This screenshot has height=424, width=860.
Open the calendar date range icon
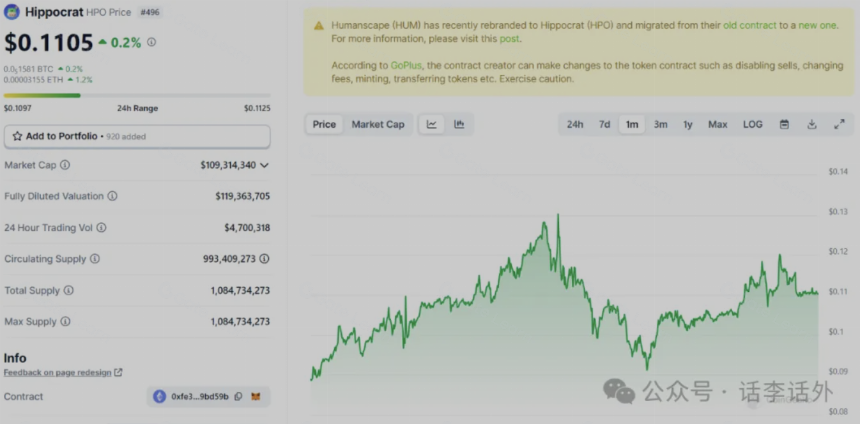click(784, 125)
